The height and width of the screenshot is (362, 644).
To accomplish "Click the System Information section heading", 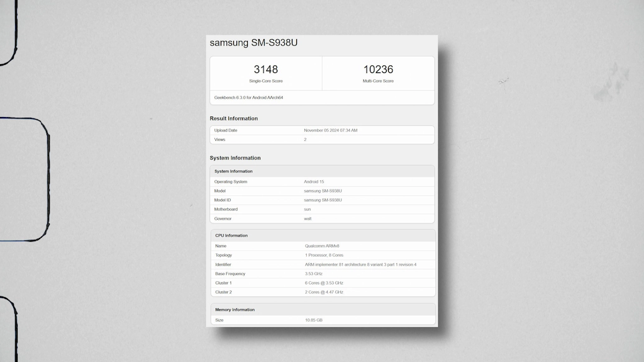I will click(235, 158).
